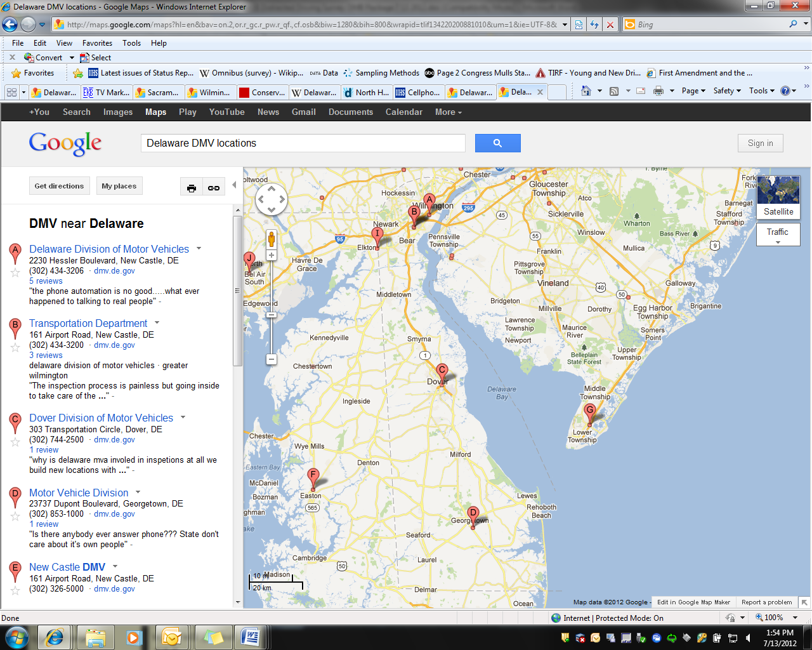
Task: Open Windows Media Player from the taskbar
Action: [x=134, y=636]
